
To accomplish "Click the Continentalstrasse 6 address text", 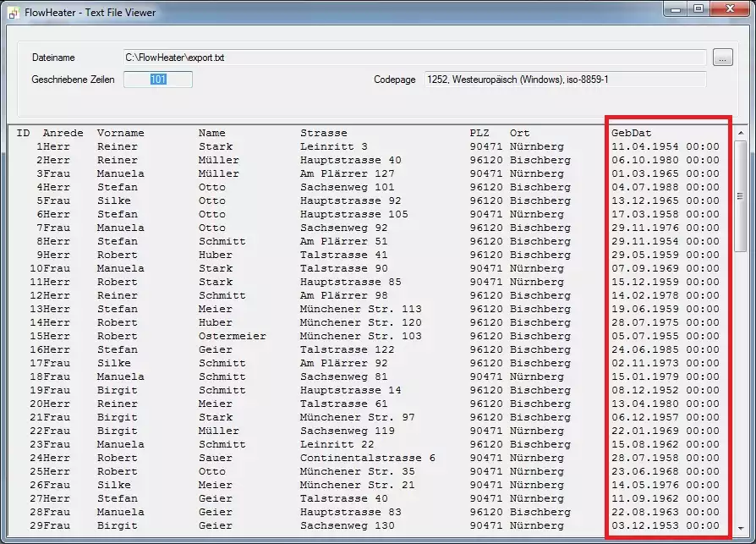I will coord(367,458).
